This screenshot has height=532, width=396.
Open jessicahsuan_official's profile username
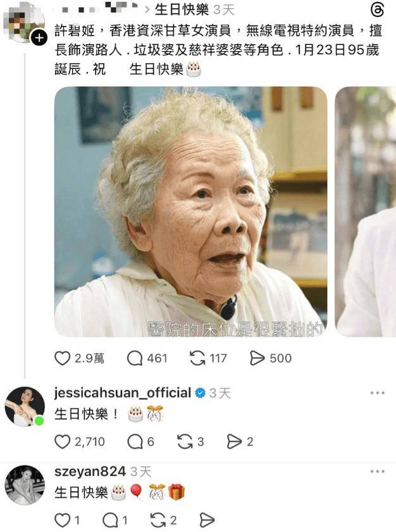pos(123,393)
